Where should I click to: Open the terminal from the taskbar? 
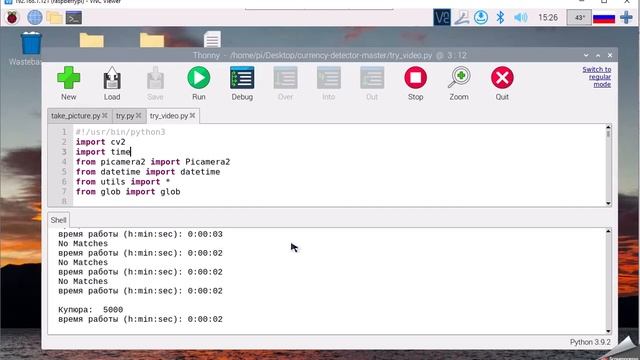pos(74,18)
